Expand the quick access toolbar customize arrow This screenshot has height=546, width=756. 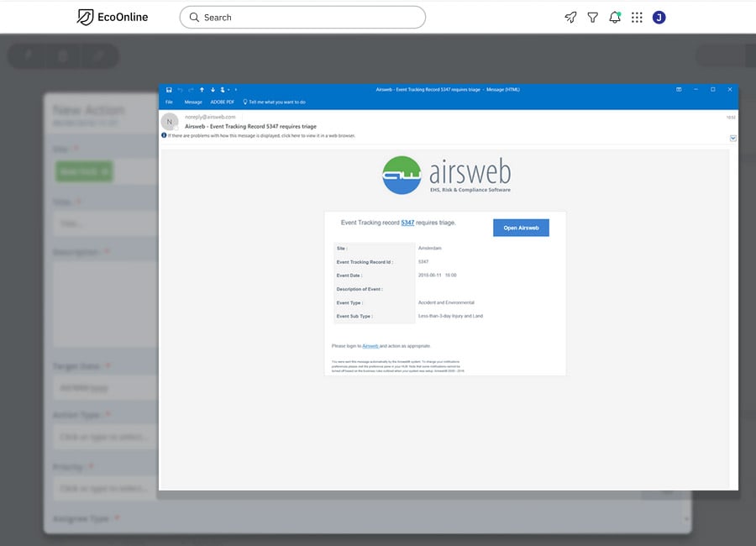click(x=236, y=90)
